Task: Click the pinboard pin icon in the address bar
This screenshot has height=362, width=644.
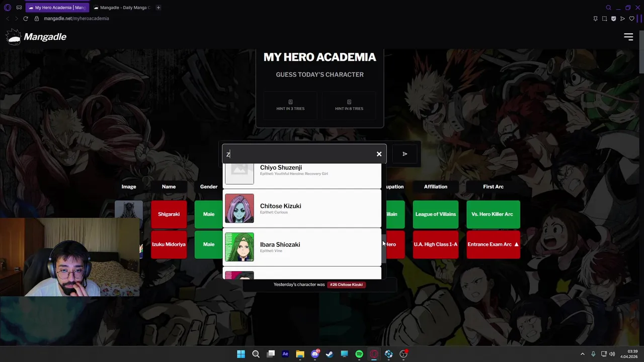Action: pos(595,19)
